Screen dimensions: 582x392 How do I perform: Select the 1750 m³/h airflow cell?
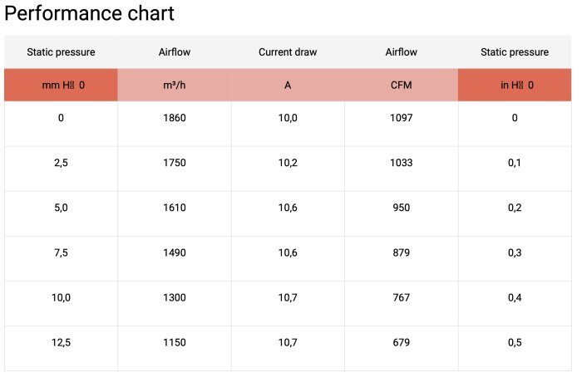pyautogui.click(x=175, y=163)
